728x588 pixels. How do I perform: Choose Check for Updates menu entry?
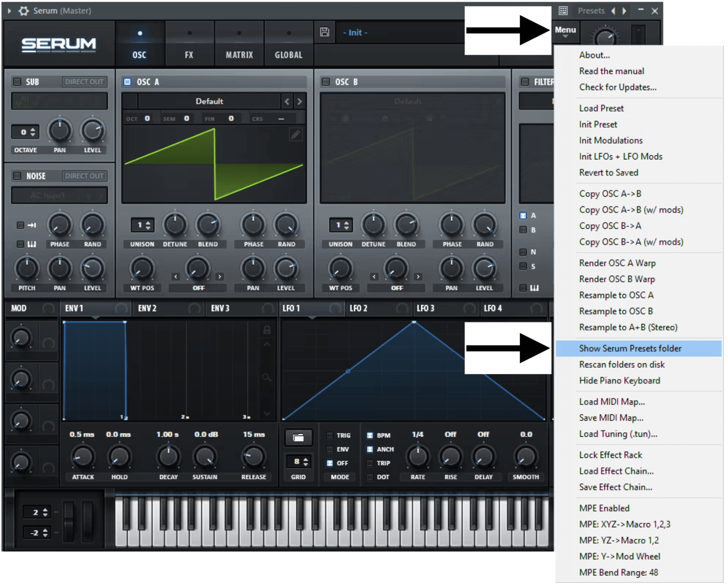[x=618, y=87]
